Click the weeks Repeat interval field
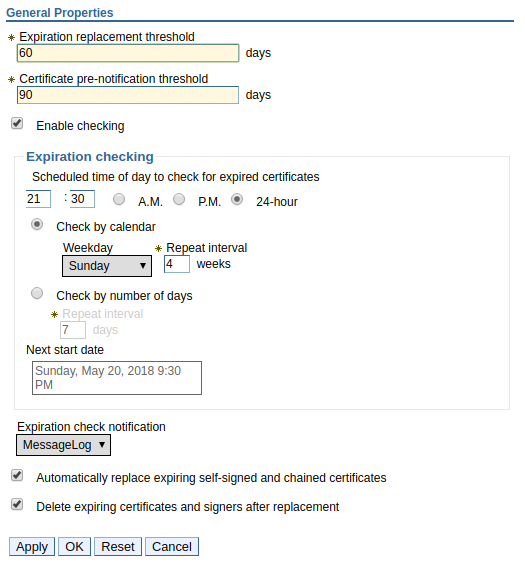 [177, 264]
